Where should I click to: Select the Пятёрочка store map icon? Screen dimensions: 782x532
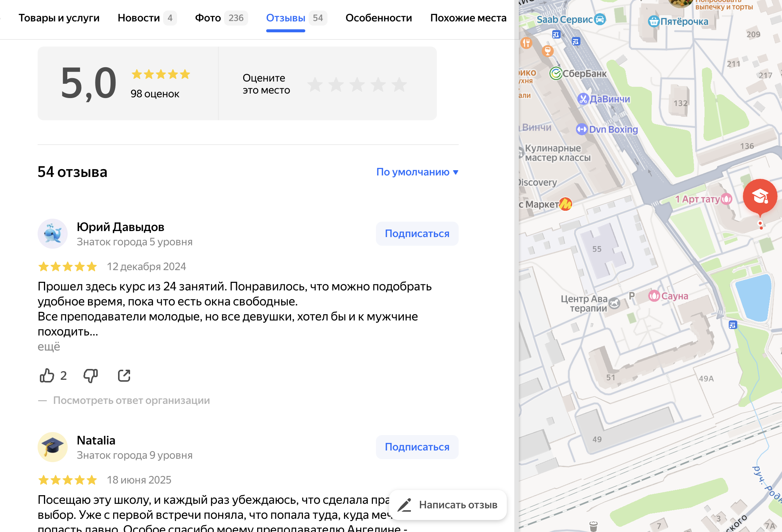tap(654, 21)
